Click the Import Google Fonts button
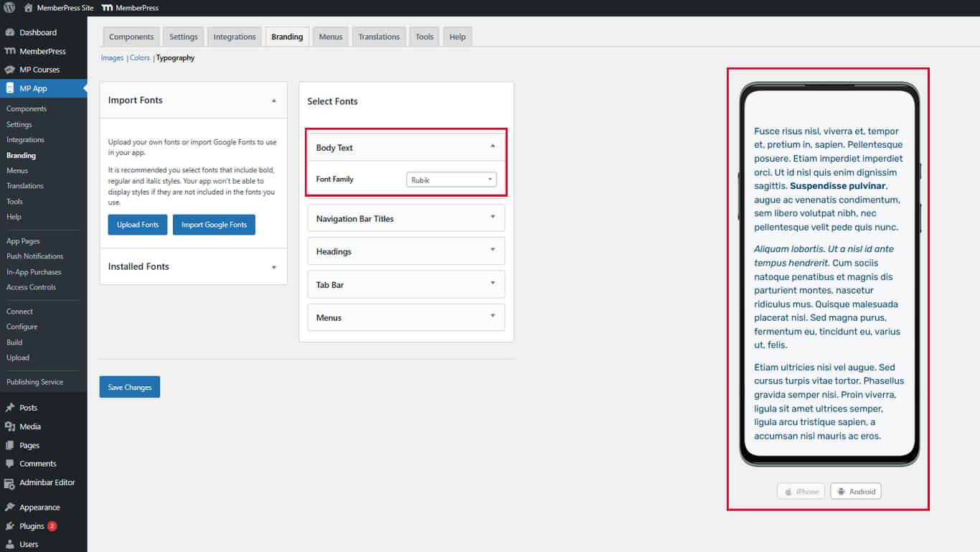 pyautogui.click(x=214, y=225)
